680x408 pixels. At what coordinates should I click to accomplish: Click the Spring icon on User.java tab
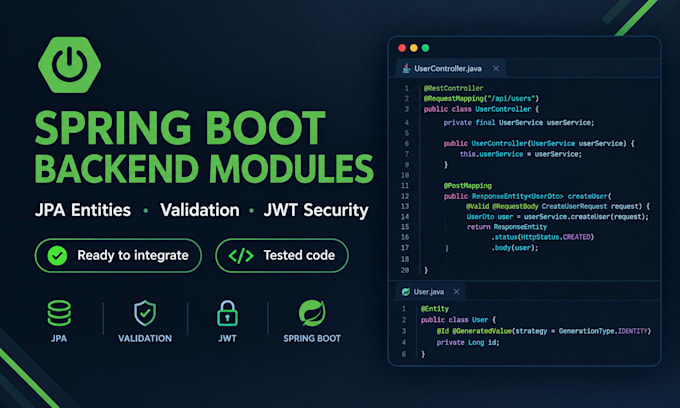coord(405,292)
